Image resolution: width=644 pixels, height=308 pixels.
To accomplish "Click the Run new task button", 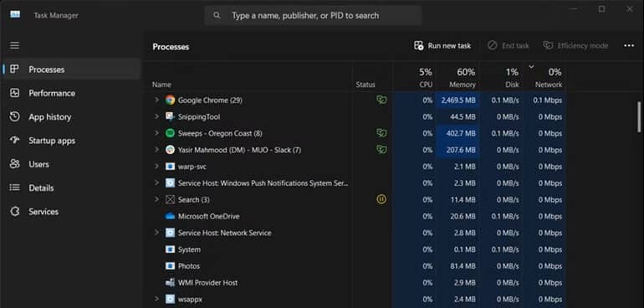I will tap(442, 46).
